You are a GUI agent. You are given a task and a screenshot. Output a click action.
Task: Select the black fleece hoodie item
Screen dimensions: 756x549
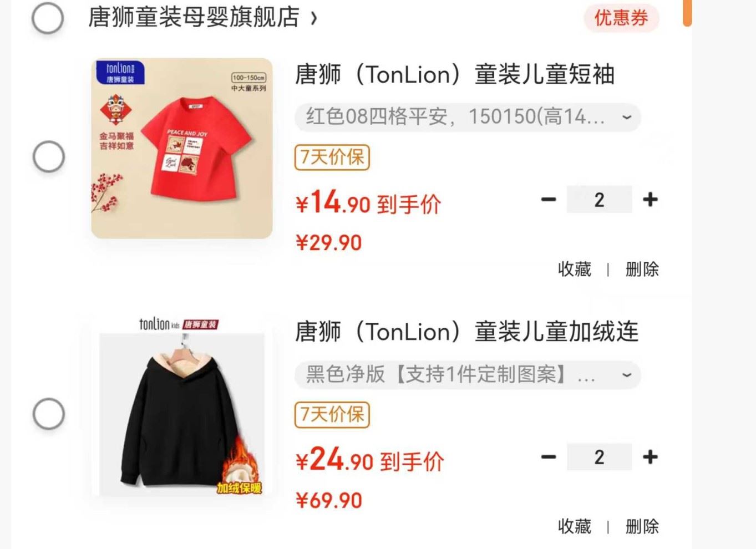pos(49,414)
